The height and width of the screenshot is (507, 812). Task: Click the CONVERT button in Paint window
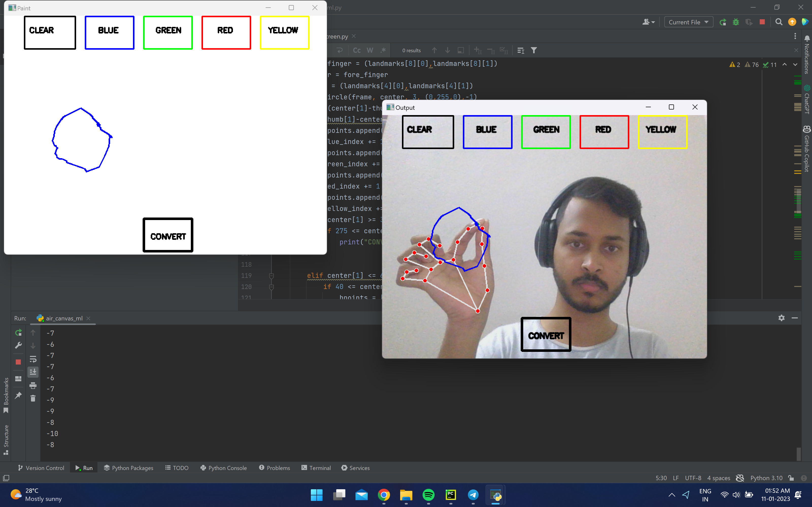168,236
